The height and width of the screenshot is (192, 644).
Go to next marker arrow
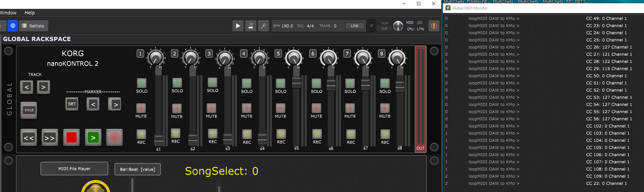115,104
